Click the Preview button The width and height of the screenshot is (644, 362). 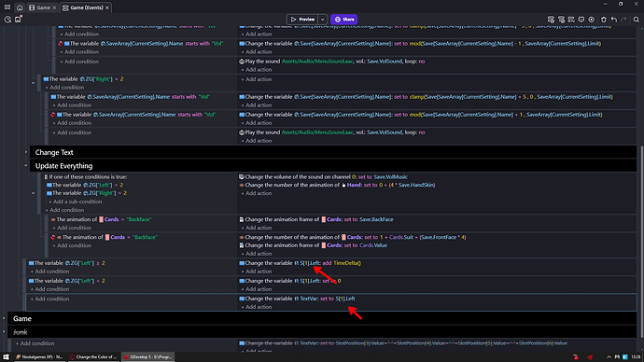302,20
